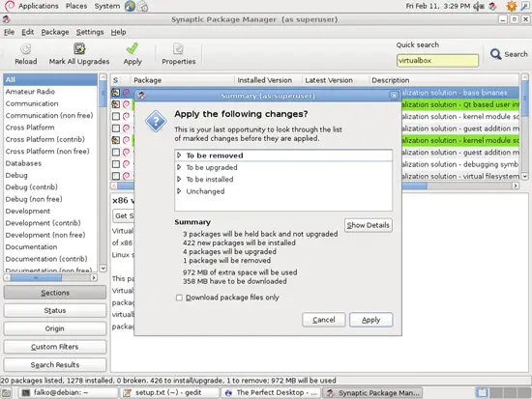The image size is (532, 399).
Task: Click the workspace switcher first workspace
Action: click(482, 393)
